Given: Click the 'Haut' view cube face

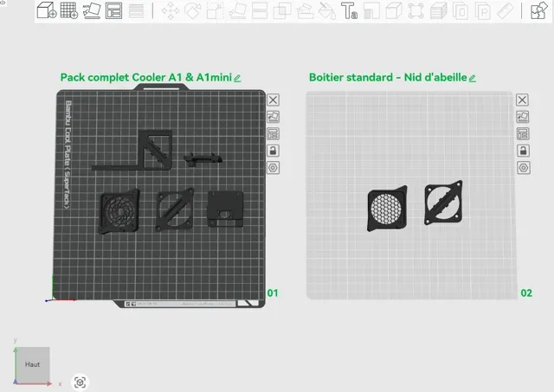Looking at the screenshot, I should [33, 364].
